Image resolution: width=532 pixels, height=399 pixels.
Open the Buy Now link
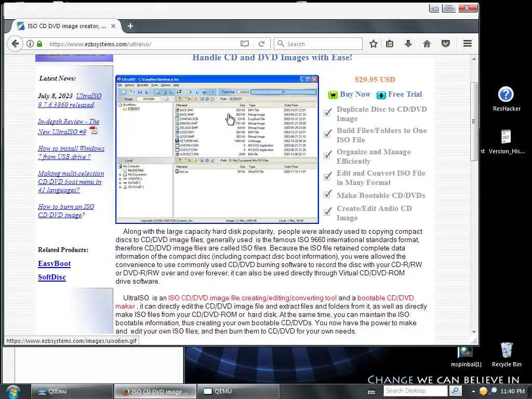point(355,95)
